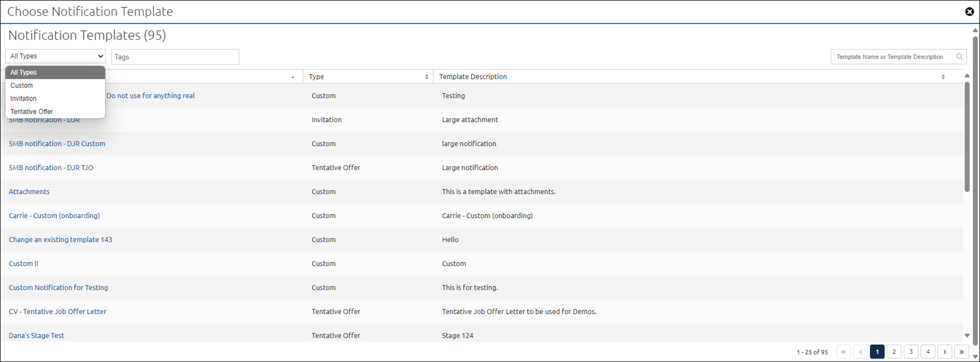
Task: Choose Invitation from the type dropdown
Action: [x=55, y=98]
